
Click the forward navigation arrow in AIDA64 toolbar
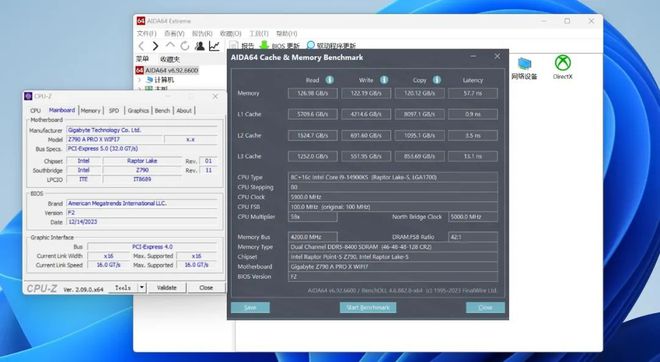pyautogui.click(x=155, y=46)
